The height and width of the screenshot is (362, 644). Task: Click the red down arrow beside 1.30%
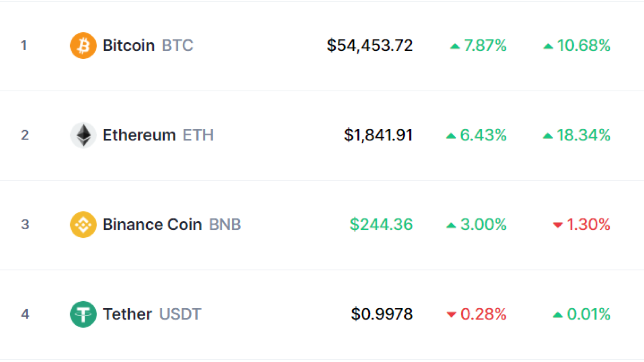coord(557,225)
